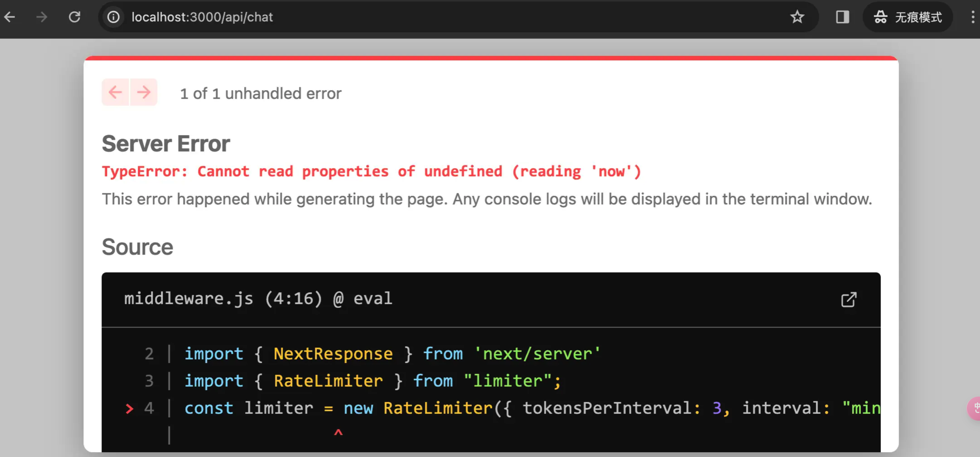The height and width of the screenshot is (457, 980).
Task: Open the Chrome three-dot menu
Action: click(972, 17)
